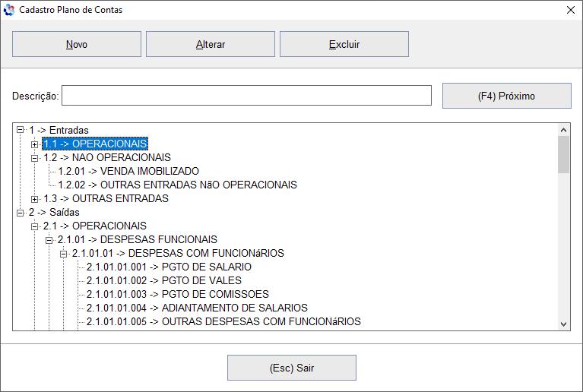Expand the 1.3 -> OUTRAS ENTRADAS node
Image resolution: width=583 pixels, height=392 pixels.
tap(34, 200)
